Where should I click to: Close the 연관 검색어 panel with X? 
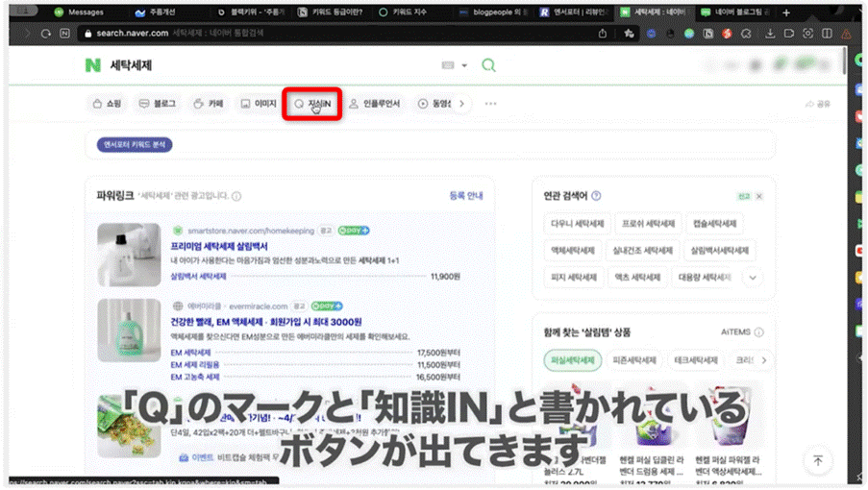758,196
